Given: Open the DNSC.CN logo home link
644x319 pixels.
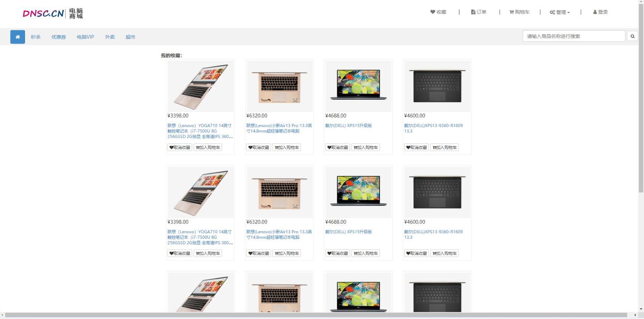Looking at the screenshot, I should coord(53,13).
